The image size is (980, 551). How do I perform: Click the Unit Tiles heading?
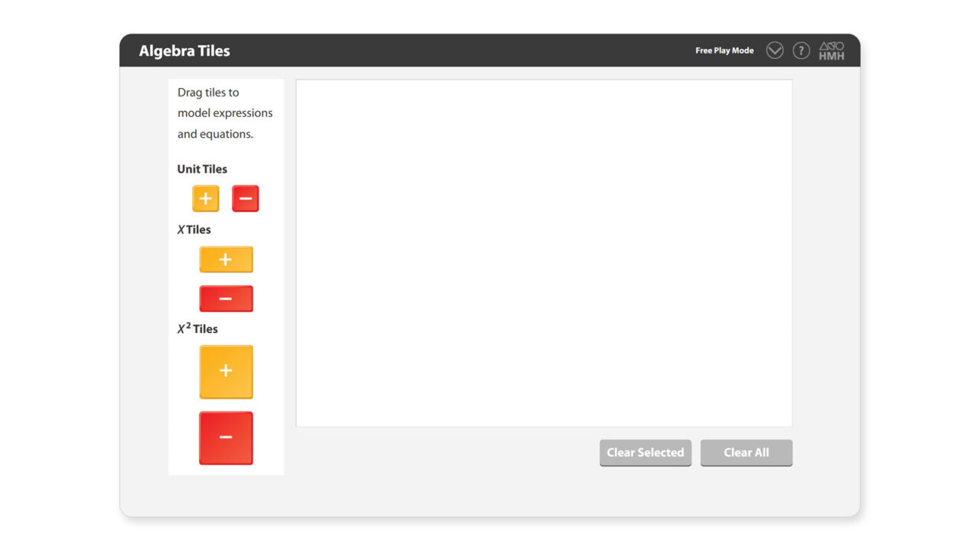(202, 169)
